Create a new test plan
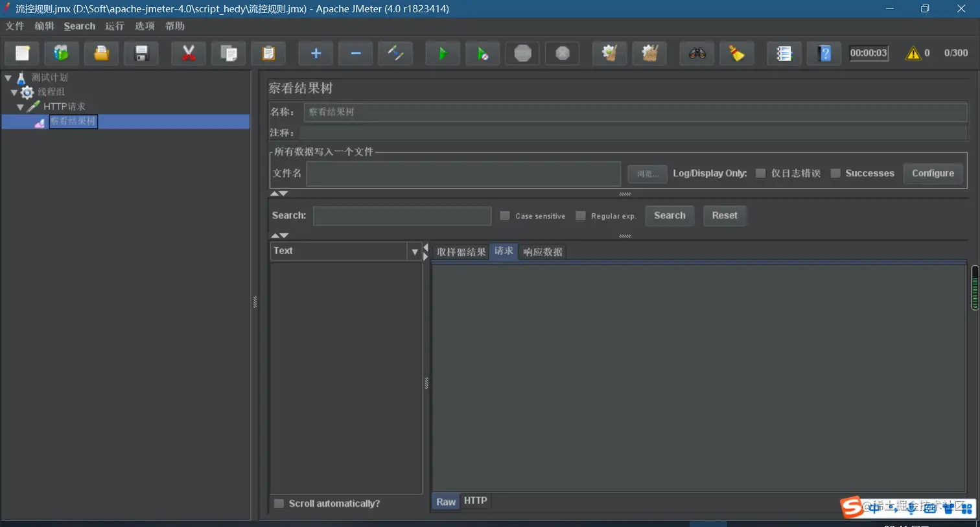Image resolution: width=980 pixels, height=527 pixels. (x=23, y=53)
